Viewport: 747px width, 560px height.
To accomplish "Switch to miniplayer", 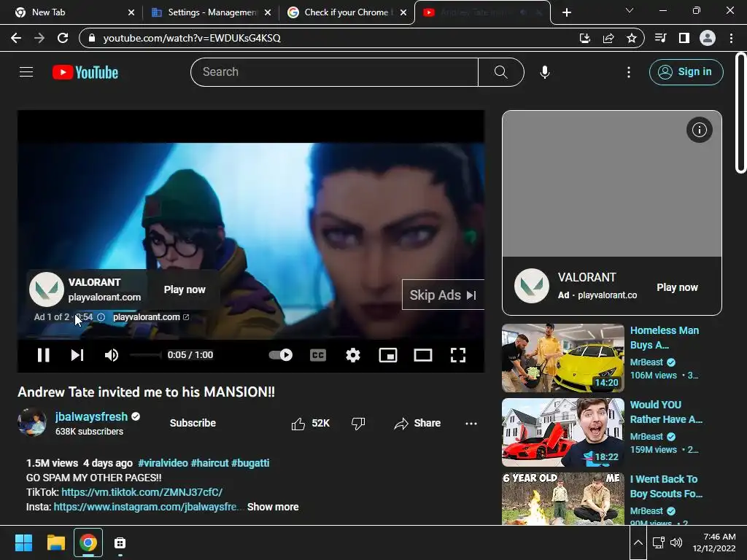I will click(x=388, y=355).
